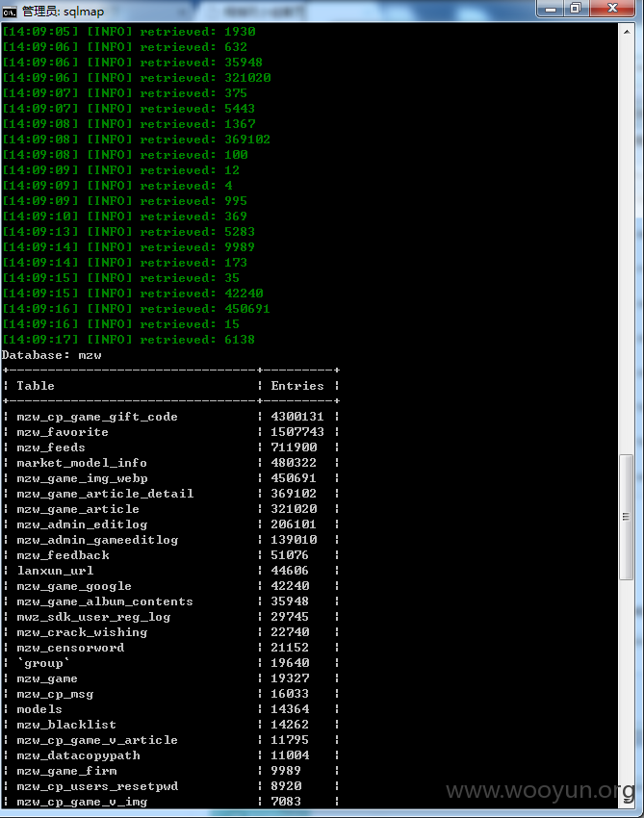Select table name mzw_cp_msg
The height and width of the screenshot is (818, 644).
tap(55, 694)
